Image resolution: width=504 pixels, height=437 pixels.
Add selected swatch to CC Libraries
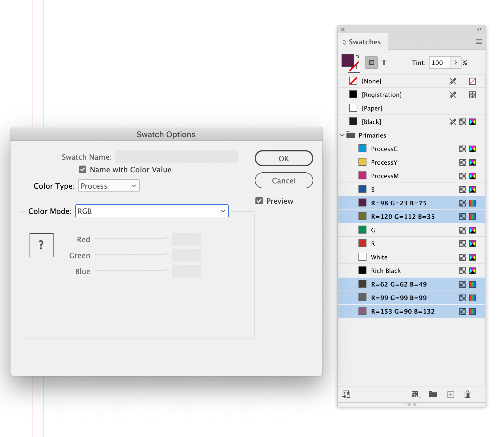(346, 394)
